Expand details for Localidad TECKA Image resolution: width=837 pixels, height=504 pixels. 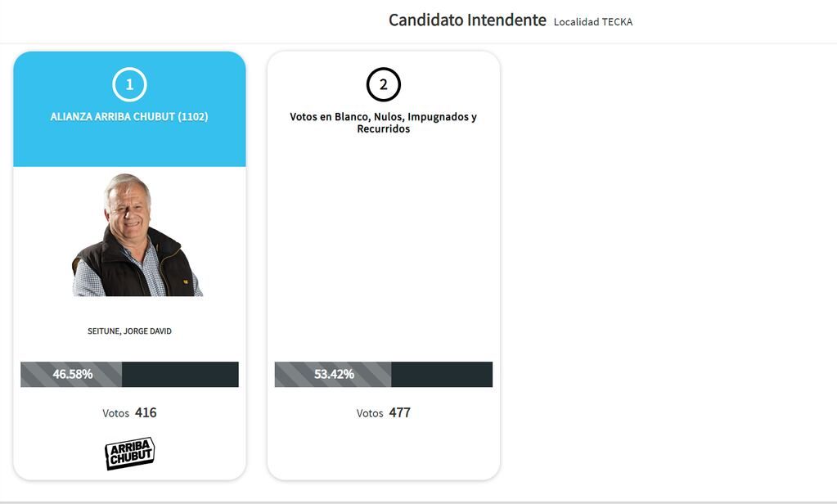[593, 22]
